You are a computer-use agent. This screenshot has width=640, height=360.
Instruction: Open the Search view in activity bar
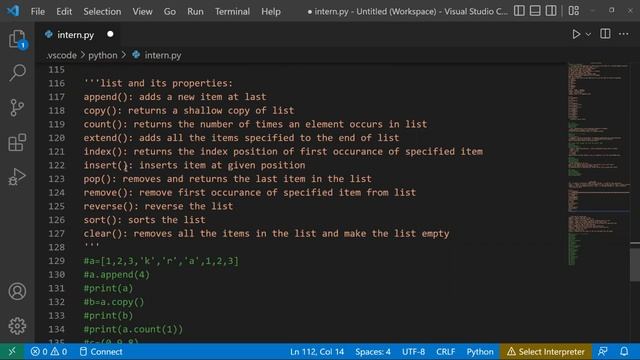[x=17, y=73]
